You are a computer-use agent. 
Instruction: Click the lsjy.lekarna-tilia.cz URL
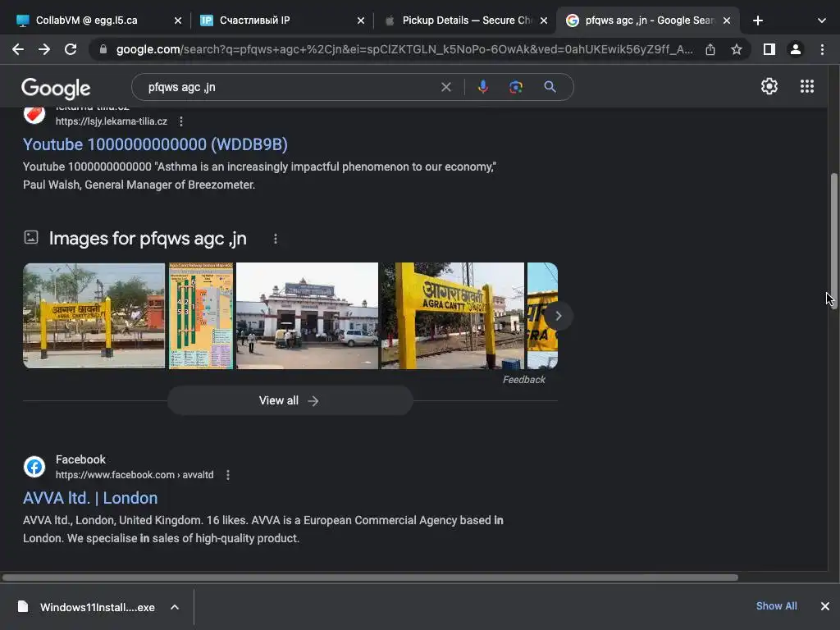click(x=112, y=121)
